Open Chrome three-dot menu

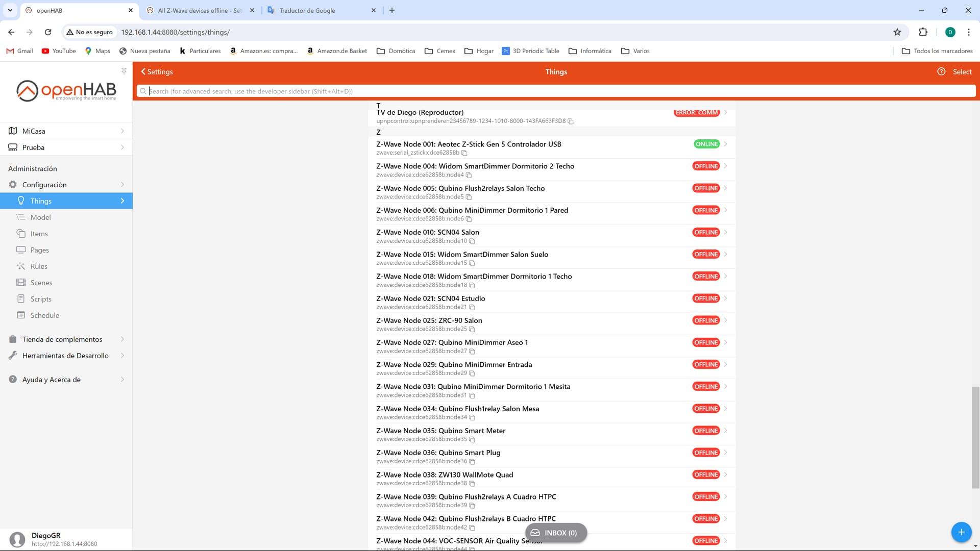(x=968, y=32)
